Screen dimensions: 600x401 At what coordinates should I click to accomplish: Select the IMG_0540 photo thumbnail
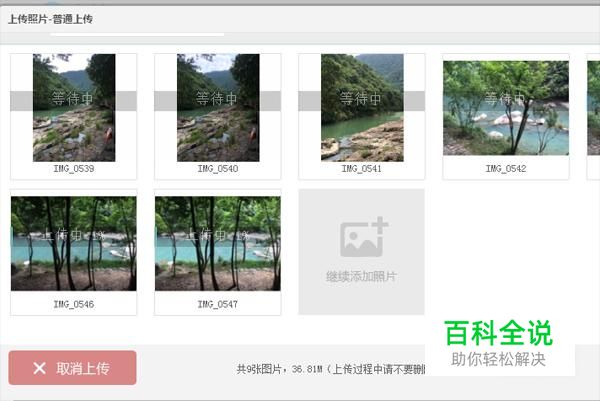click(218, 108)
